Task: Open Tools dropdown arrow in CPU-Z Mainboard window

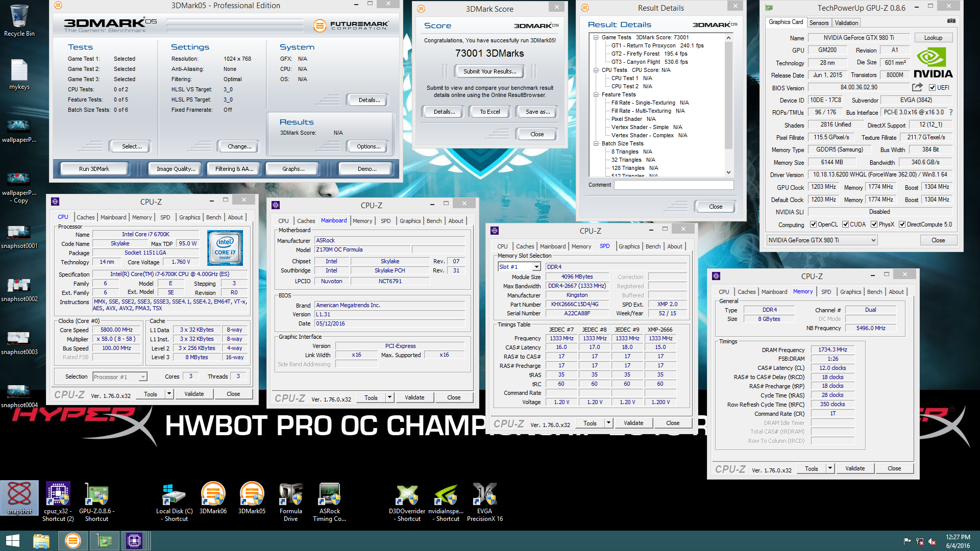Action: coord(390,397)
